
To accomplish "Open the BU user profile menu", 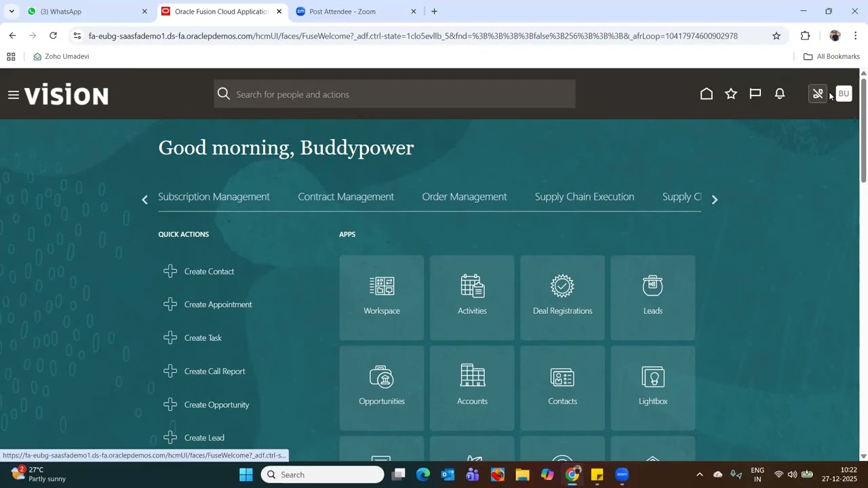I will click(x=844, y=94).
